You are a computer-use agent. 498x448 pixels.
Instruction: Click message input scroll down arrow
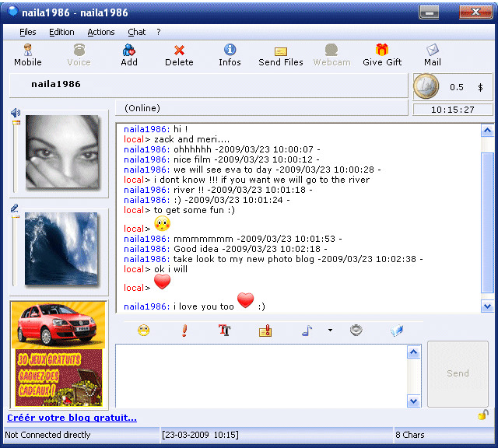point(413,401)
